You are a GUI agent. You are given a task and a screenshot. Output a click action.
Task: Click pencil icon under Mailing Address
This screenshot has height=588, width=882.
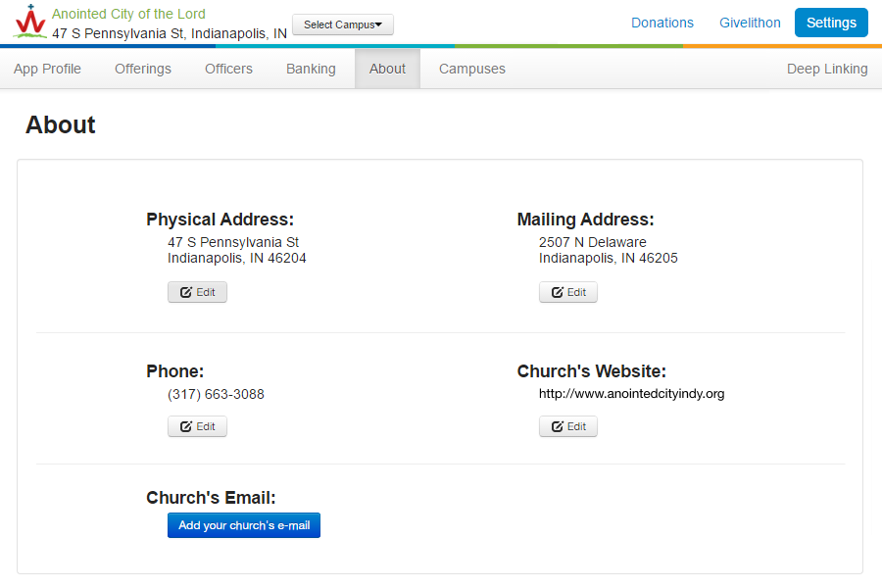(558, 292)
